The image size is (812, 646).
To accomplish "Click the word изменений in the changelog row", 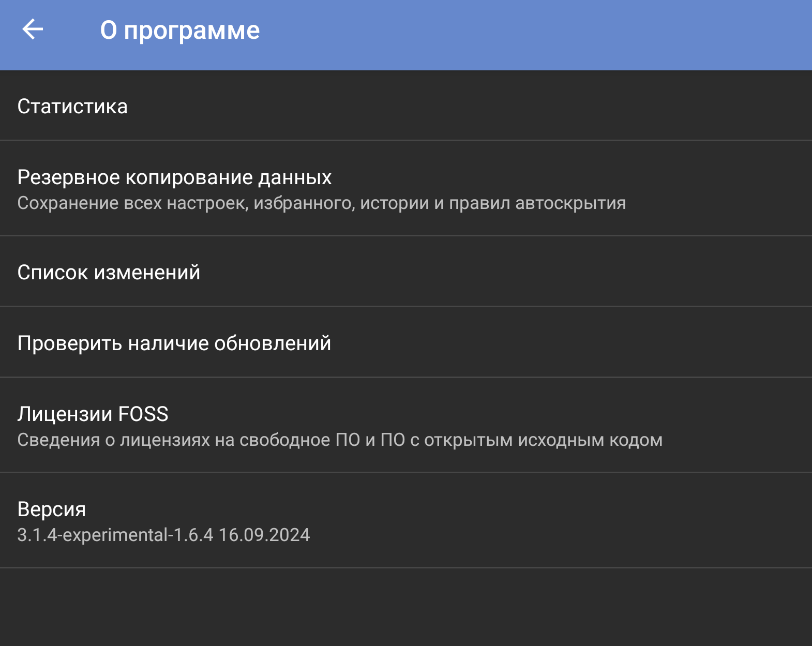I will tap(147, 273).
